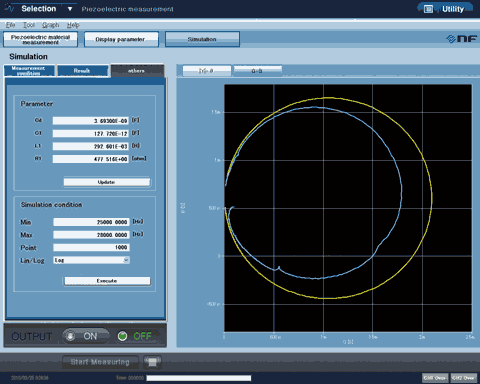Open the Utility icon in title bar
The height and width of the screenshot is (384, 480).
tap(428, 9)
